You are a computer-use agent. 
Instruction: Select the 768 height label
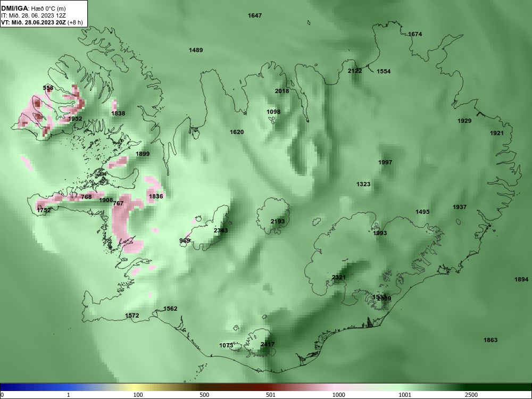pos(86,197)
